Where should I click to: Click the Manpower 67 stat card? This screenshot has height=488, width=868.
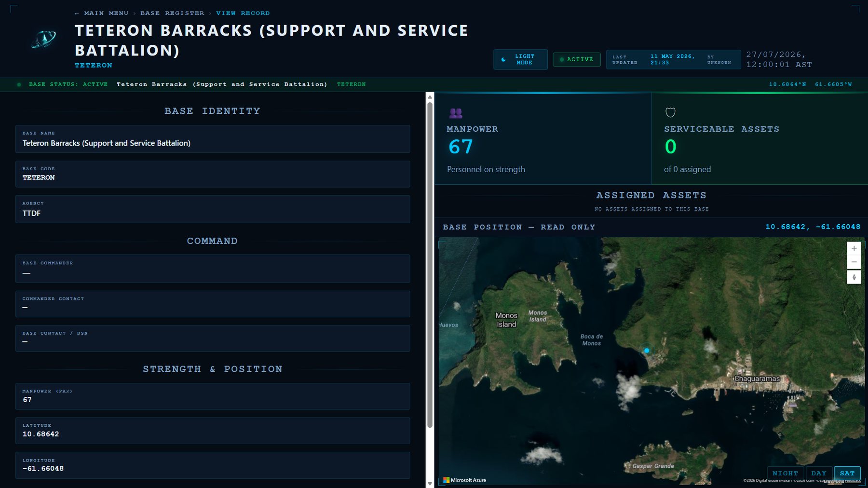tap(543, 138)
